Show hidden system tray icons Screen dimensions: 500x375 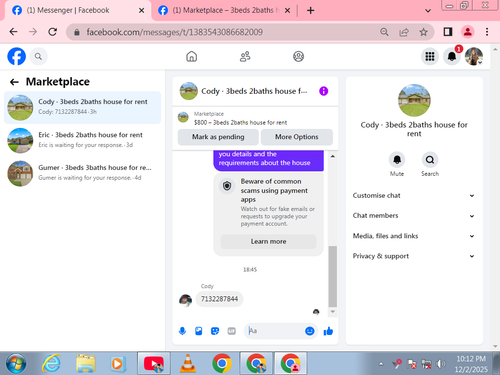381,364
